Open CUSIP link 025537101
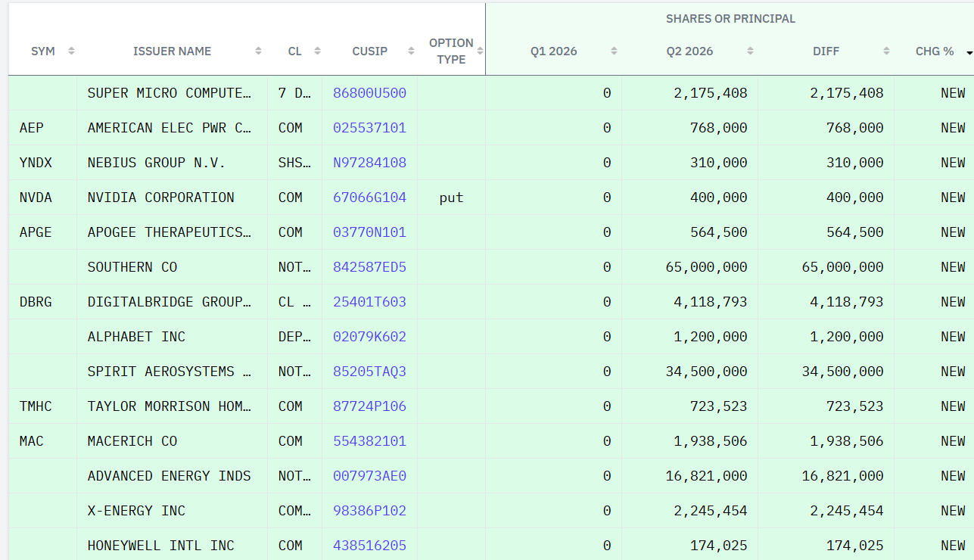Viewport: 974px width, 560px height. click(x=369, y=128)
